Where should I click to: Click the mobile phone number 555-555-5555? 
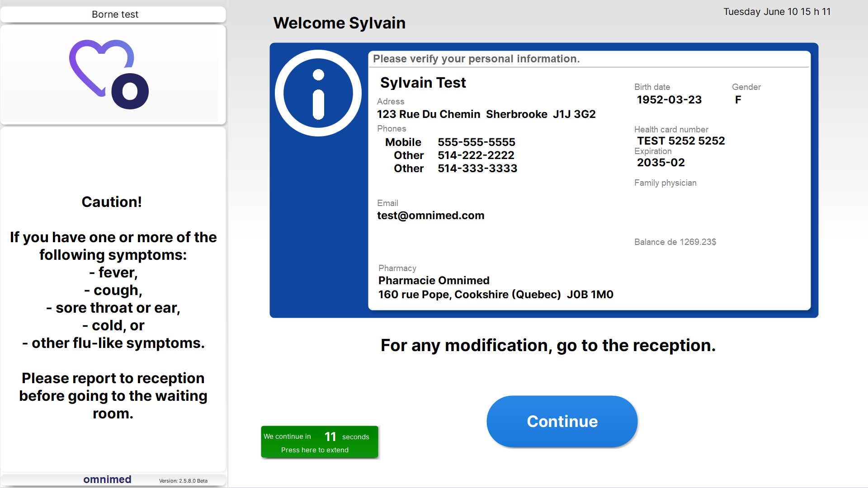point(476,142)
